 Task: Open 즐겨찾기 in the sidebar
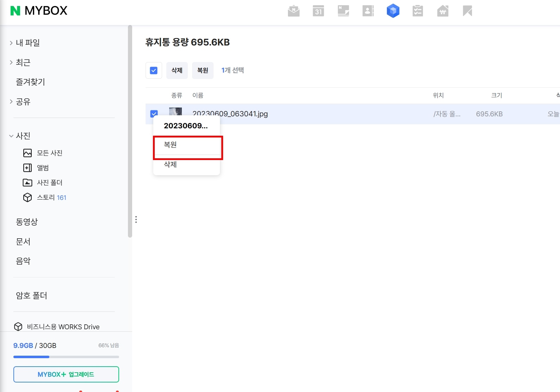coord(30,82)
